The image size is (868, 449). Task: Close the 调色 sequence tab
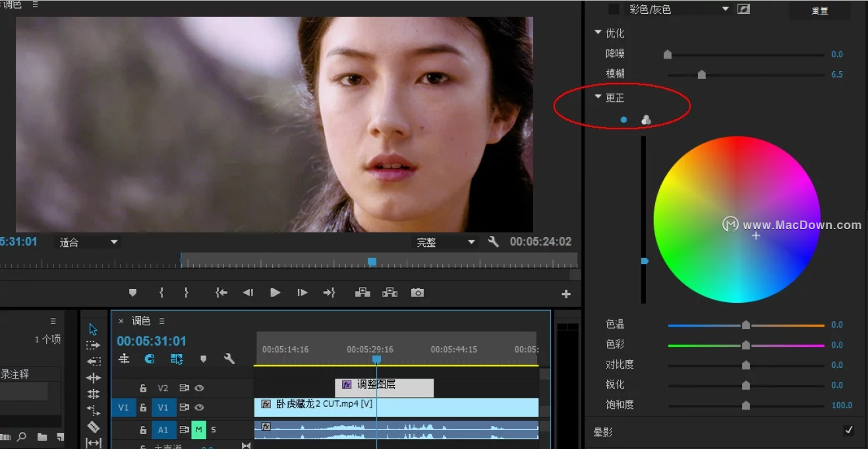click(x=121, y=321)
